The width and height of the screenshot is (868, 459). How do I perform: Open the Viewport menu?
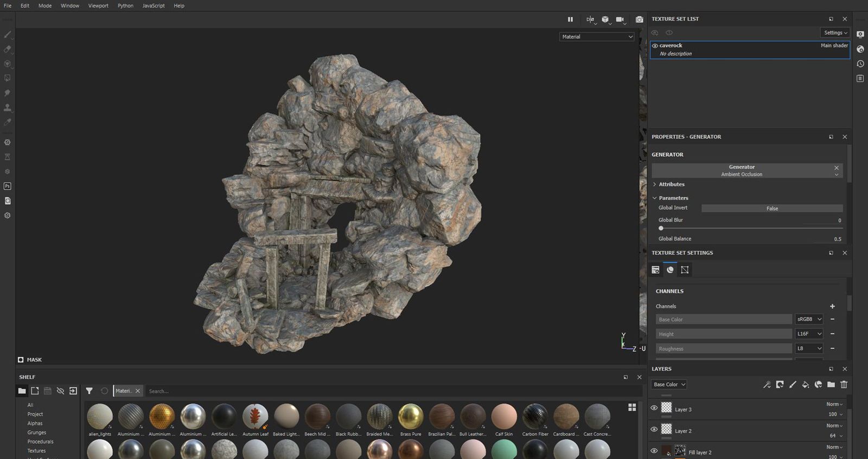coord(98,5)
